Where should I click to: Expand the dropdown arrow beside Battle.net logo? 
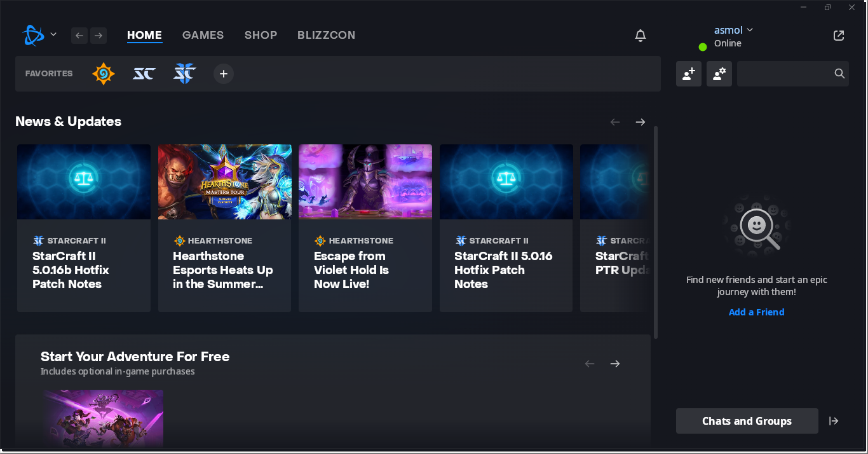point(53,34)
